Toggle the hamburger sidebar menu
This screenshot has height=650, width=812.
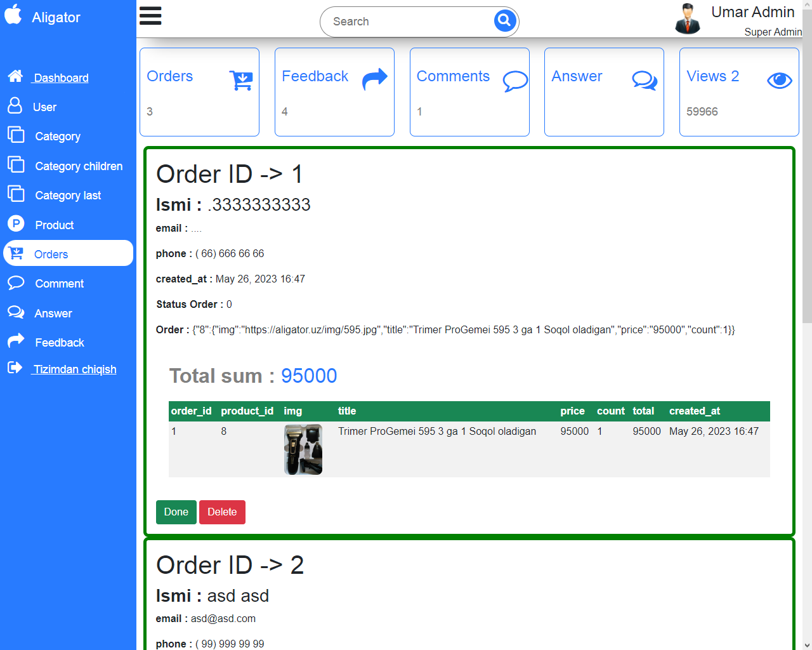(150, 16)
